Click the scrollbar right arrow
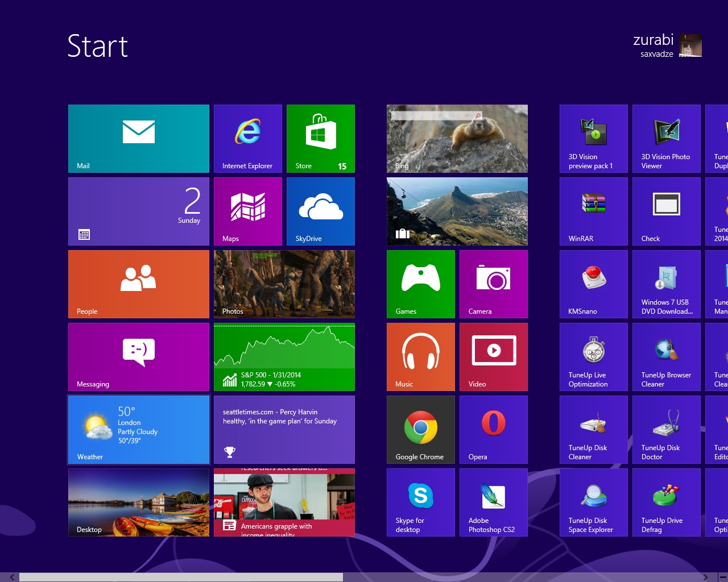Image resolution: width=728 pixels, height=582 pixels. [x=705, y=577]
